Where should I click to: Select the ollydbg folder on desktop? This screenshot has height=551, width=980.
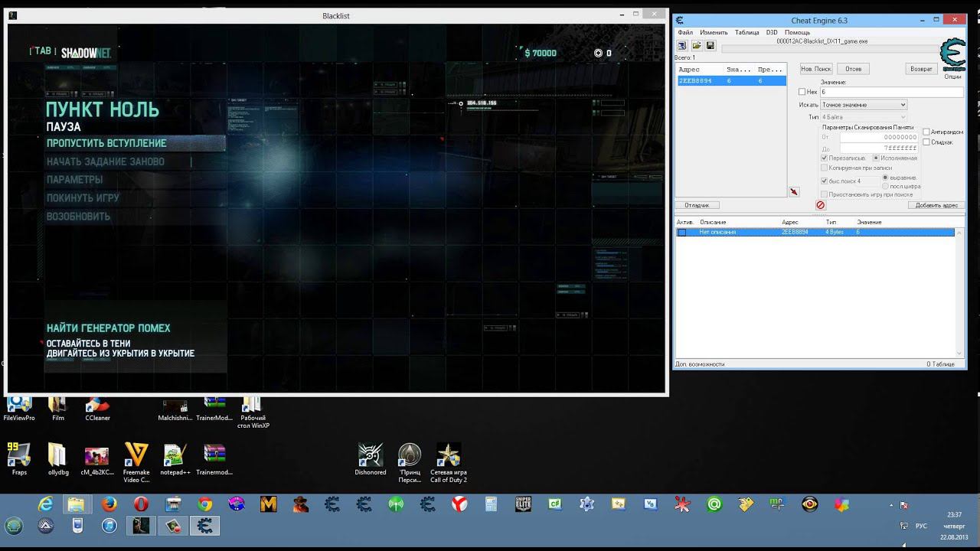pos(58,459)
